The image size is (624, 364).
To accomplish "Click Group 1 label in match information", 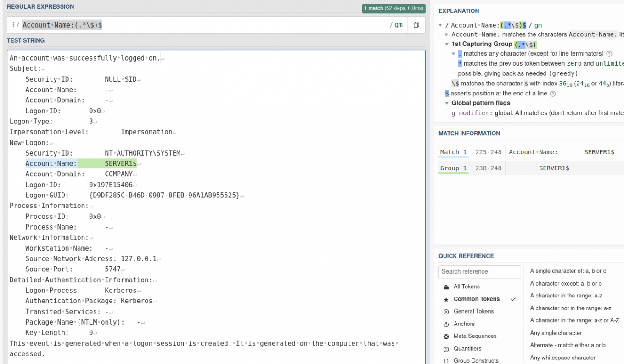I will (x=453, y=168).
